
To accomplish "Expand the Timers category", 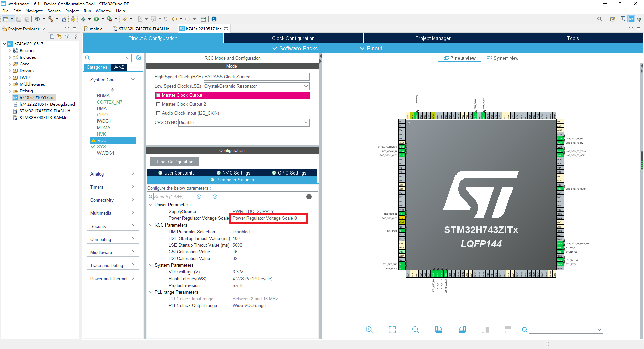I will [x=112, y=187].
